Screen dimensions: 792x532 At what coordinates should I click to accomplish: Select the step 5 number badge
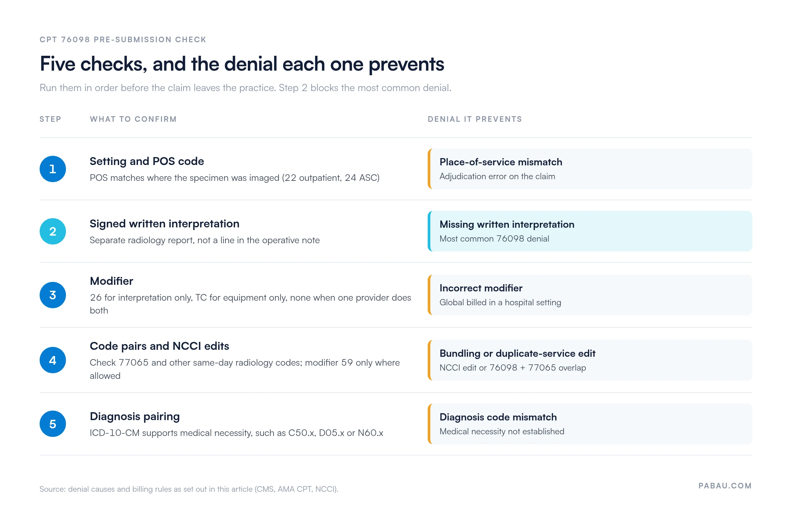(52, 424)
